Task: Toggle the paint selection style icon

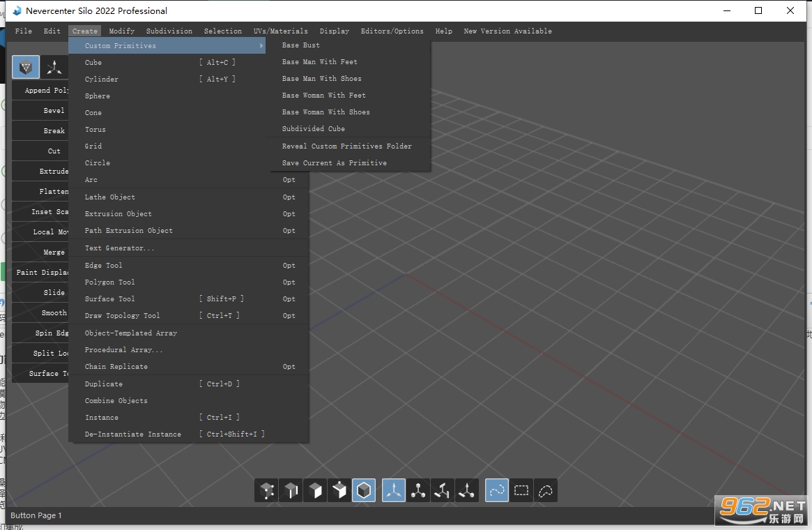Action: [x=497, y=490]
